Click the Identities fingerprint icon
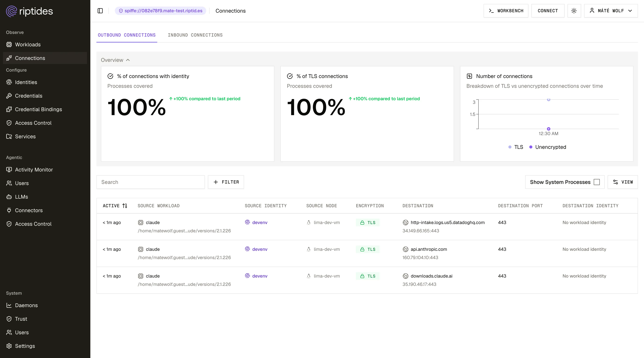This screenshot has height=358, width=644. 9,82
